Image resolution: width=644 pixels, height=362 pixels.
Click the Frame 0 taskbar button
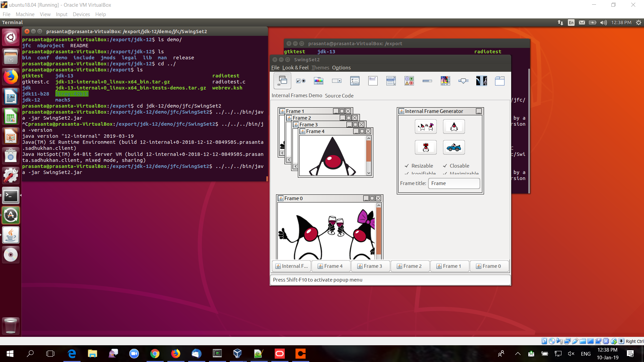[x=489, y=266]
